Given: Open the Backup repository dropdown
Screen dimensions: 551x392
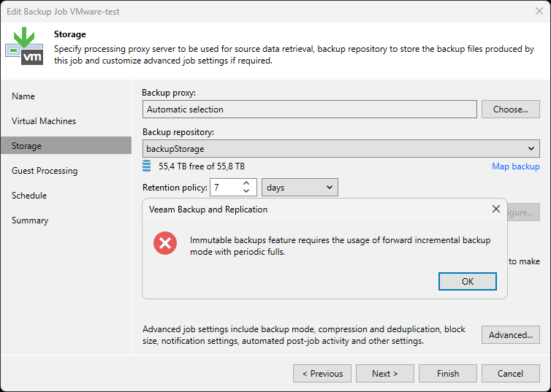Looking at the screenshot, I should (x=341, y=148).
